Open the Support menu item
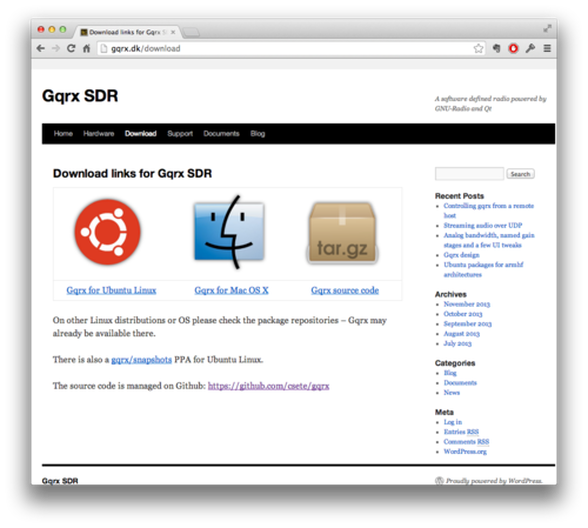 [x=180, y=134]
